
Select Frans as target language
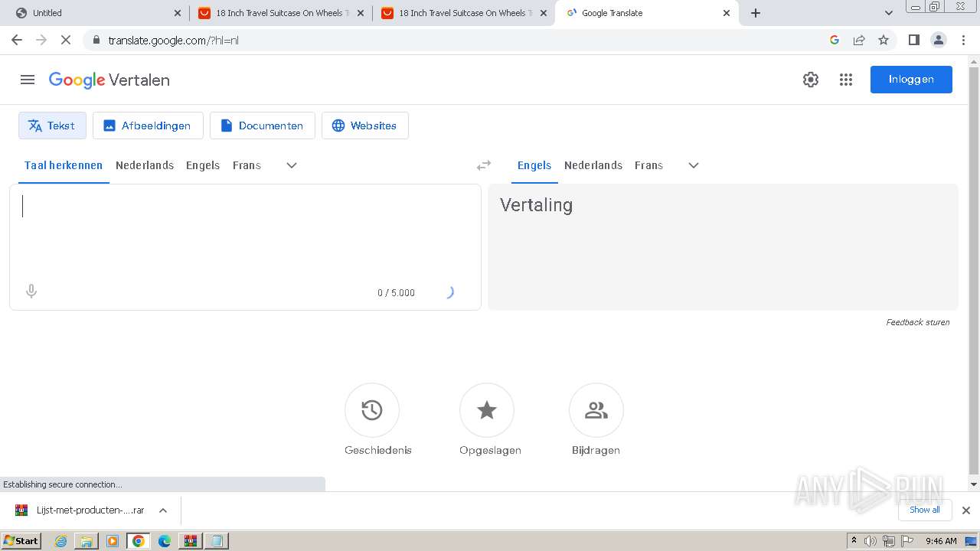point(648,165)
